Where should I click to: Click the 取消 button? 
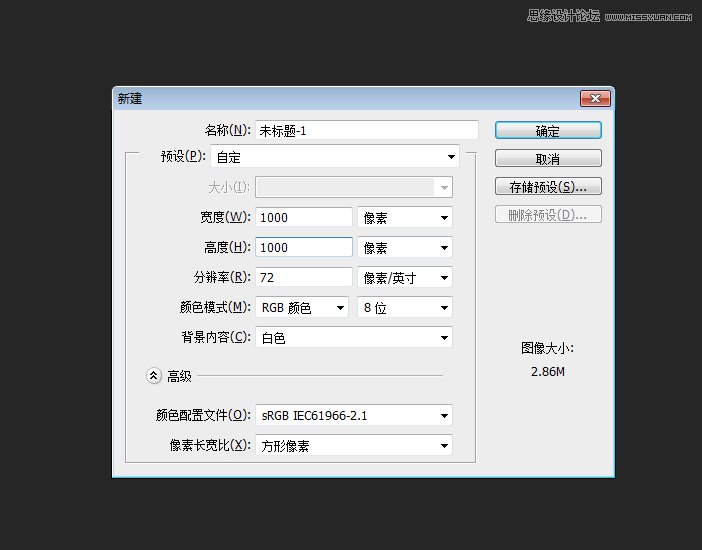click(548, 159)
